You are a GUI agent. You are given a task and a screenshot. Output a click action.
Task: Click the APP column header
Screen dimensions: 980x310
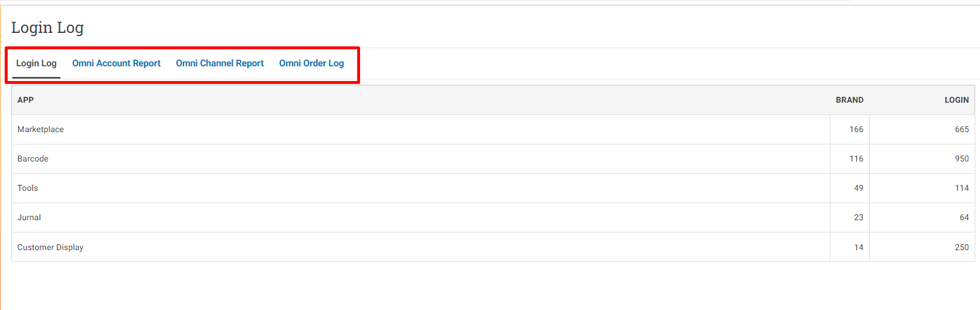click(25, 100)
